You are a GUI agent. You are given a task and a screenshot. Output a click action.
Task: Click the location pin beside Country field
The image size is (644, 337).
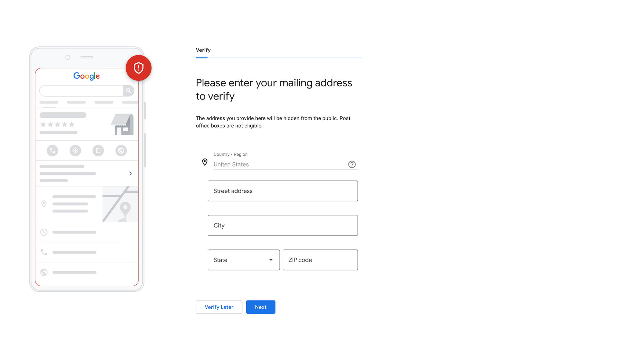tap(205, 162)
